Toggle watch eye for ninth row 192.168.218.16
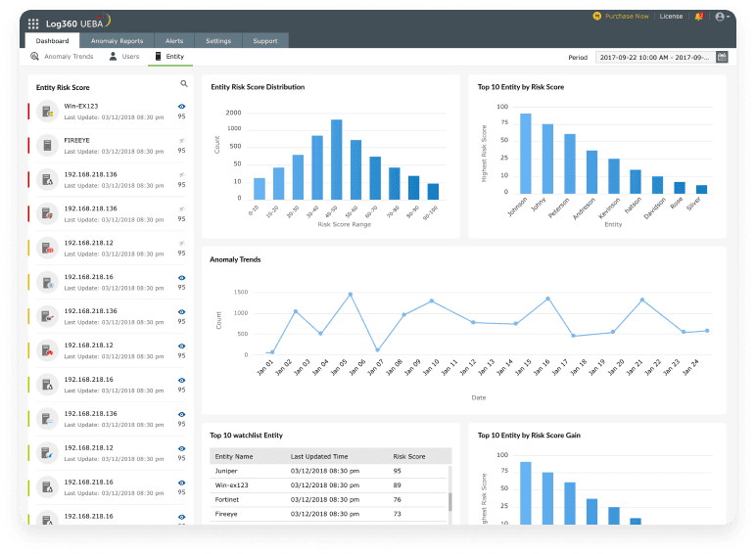The width and height of the screenshot is (756, 554). pos(181,381)
